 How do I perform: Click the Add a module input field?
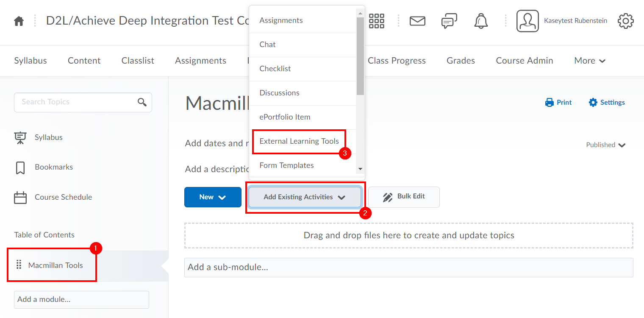click(x=81, y=299)
